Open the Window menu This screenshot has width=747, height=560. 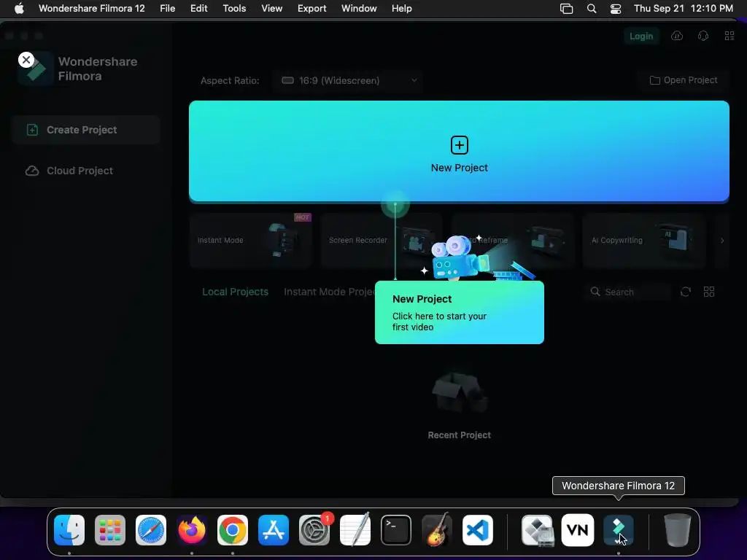click(x=359, y=9)
